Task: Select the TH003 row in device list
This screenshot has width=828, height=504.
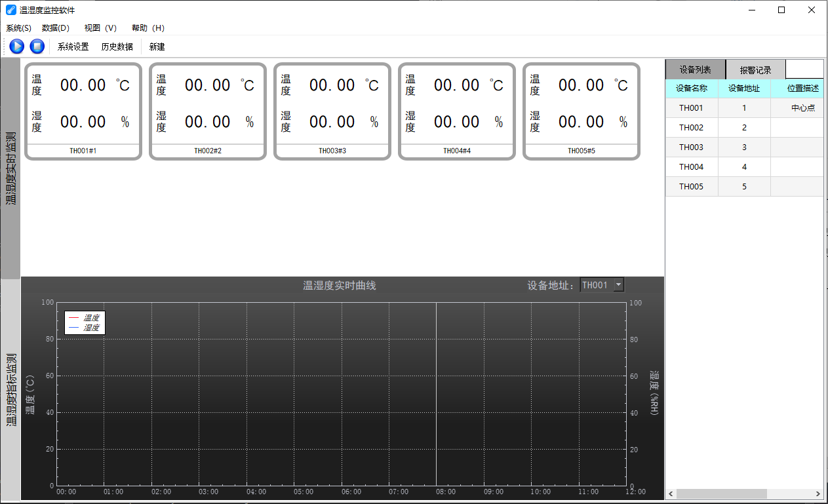Action: [x=744, y=147]
